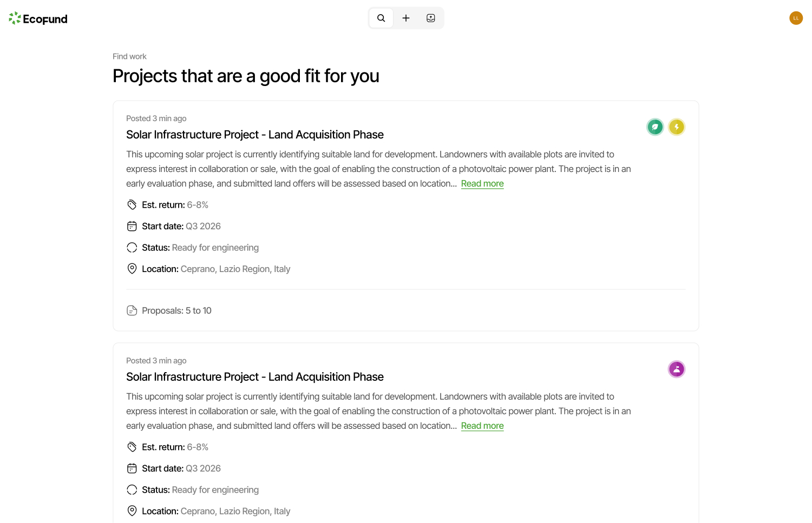This screenshot has width=812, height=523.
Task: Click the green leaf category badge
Action: point(655,127)
